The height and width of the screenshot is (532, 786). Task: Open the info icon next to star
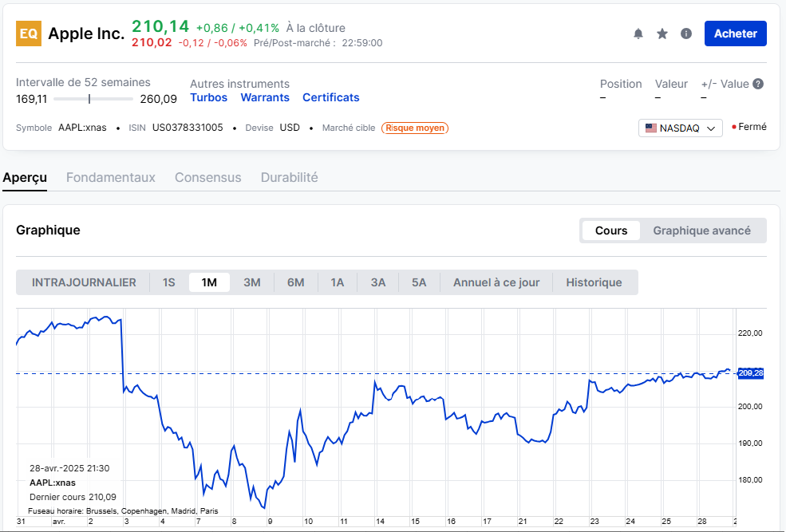click(x=686, y=33)
